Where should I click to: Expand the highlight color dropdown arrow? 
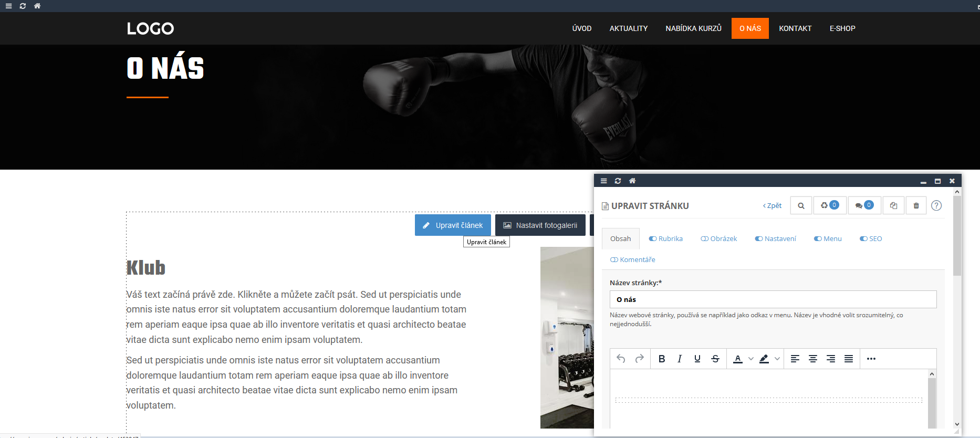point(777,359)
